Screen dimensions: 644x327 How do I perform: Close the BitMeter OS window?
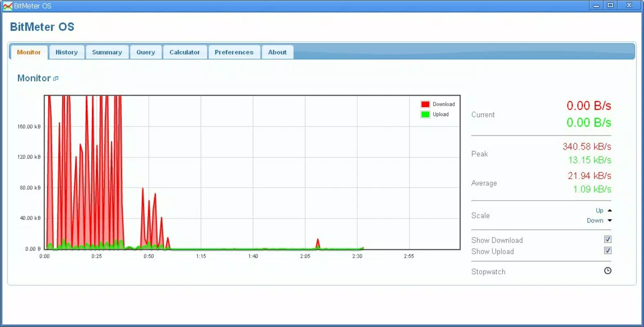click(x=629, y=5)
